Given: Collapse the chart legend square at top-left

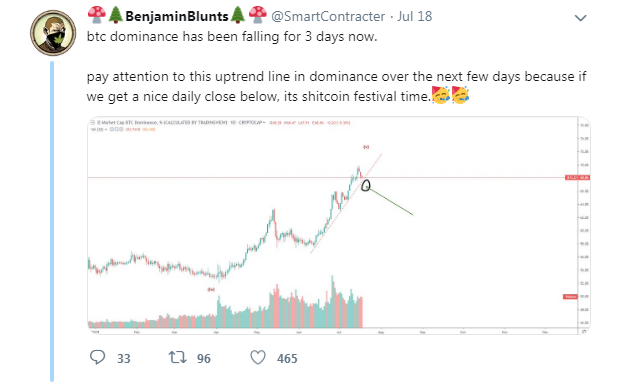Looking at the screenshot, I should [93, 123].
